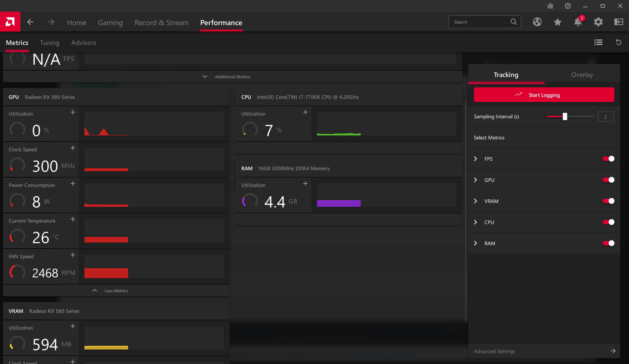Click the Sampling Interval value box

point(605,116)
